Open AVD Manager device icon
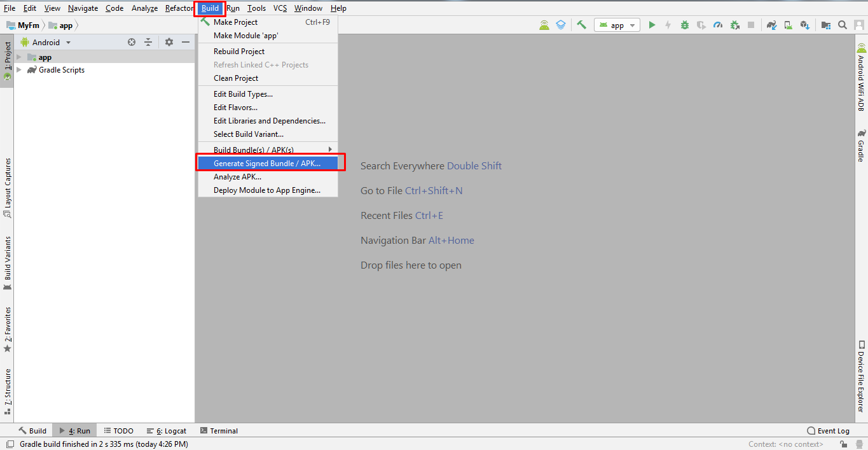Screen dimensions: 868x450 click(788, 25)
